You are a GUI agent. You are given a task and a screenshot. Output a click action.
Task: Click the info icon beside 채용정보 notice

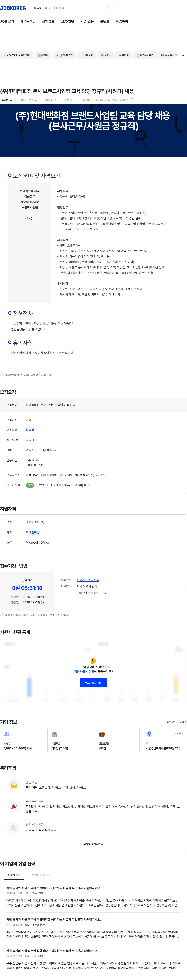(2, 375)
